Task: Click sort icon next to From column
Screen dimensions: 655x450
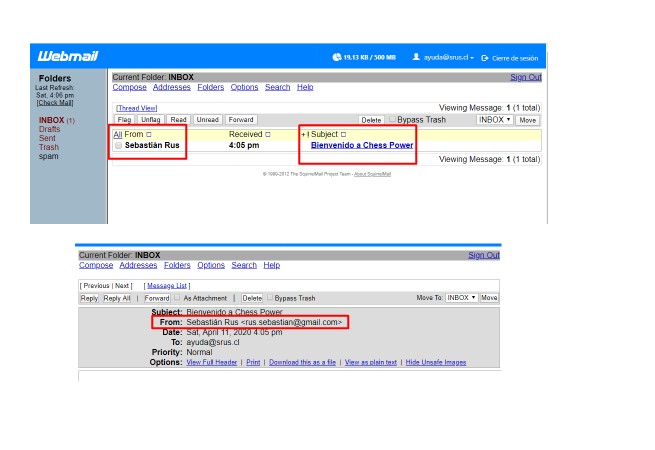Action: [x=149, y=134]
